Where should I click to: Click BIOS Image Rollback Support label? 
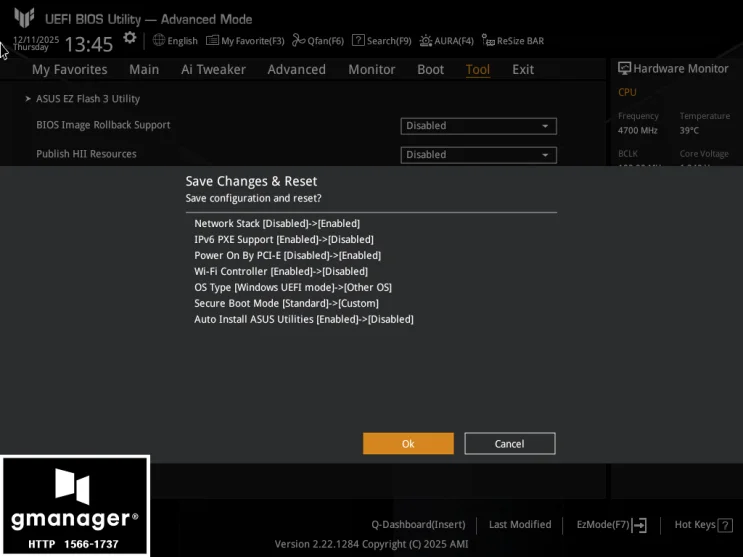tap(103, 125)
